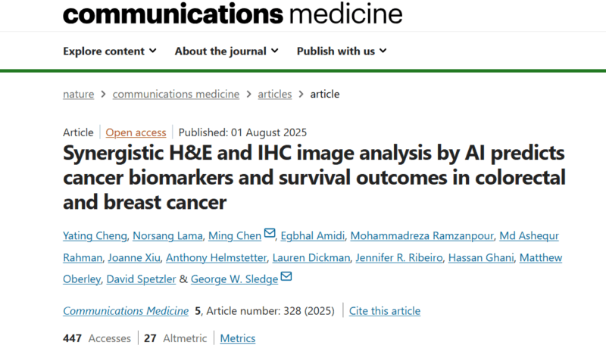
Task: Click the envelope icon after George W. Sledge
Action: point(286,276)
